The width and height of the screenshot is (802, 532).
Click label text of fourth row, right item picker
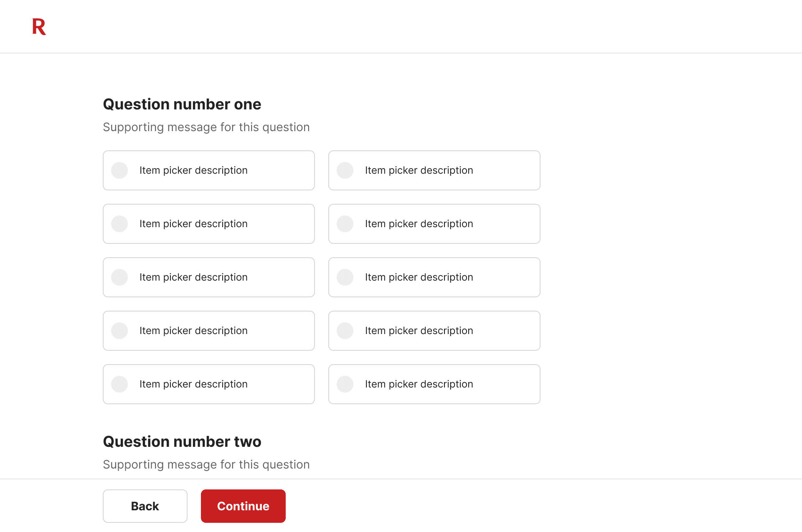pos(419,331)
